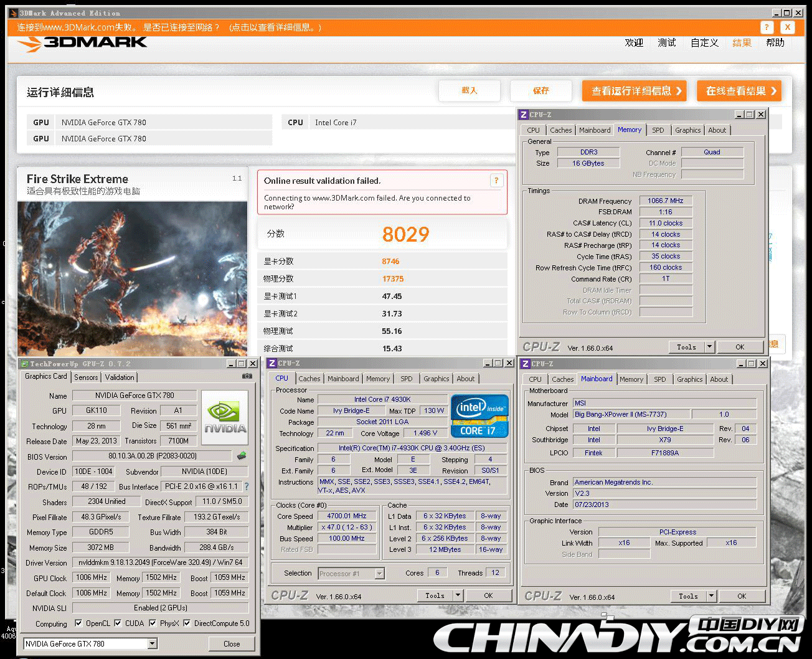Image resolution: width=812 pixels, height=659 pixels.
Task: Click the GPU-Z screenshot camera icon
Action: coord(247,376)
